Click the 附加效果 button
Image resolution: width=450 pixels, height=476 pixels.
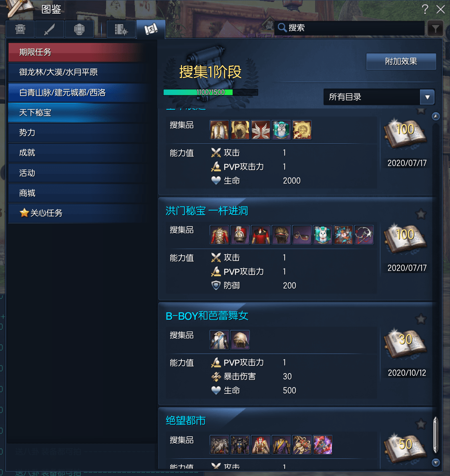(401, 61)
